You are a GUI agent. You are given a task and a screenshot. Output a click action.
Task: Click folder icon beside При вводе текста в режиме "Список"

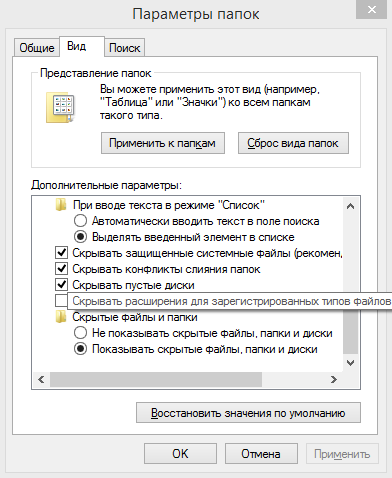(x=61, y=205)
